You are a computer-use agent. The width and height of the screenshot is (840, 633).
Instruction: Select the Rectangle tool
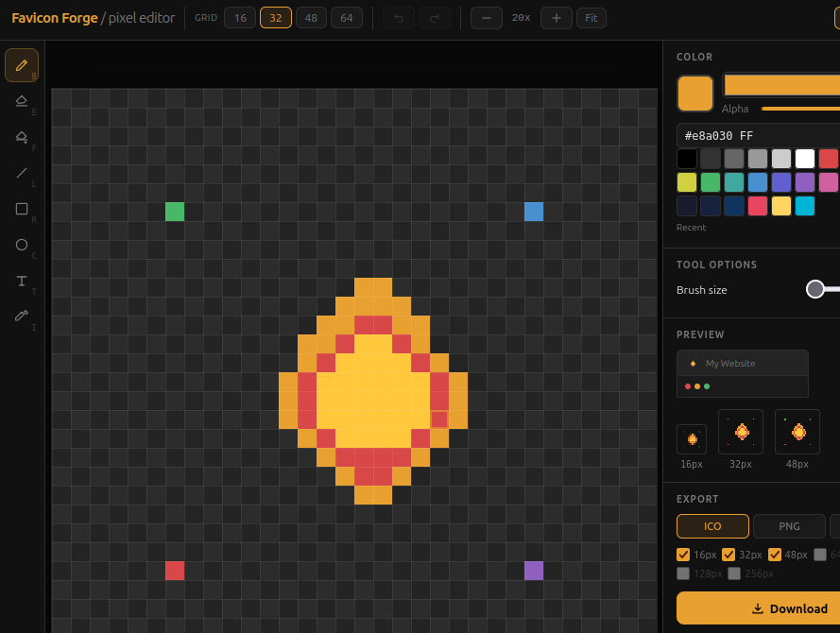[x=22, y=209]
